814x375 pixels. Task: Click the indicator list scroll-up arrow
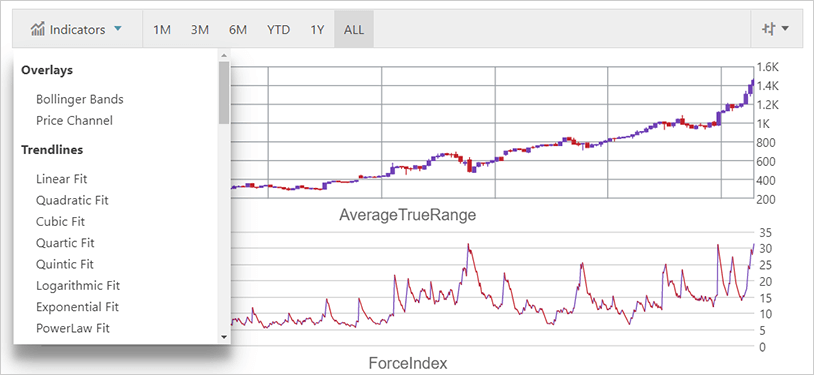(224, 55)
